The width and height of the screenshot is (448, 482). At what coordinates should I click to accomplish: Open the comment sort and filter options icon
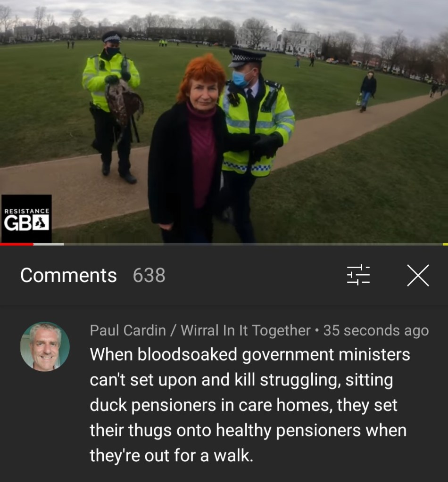(358, 275)
